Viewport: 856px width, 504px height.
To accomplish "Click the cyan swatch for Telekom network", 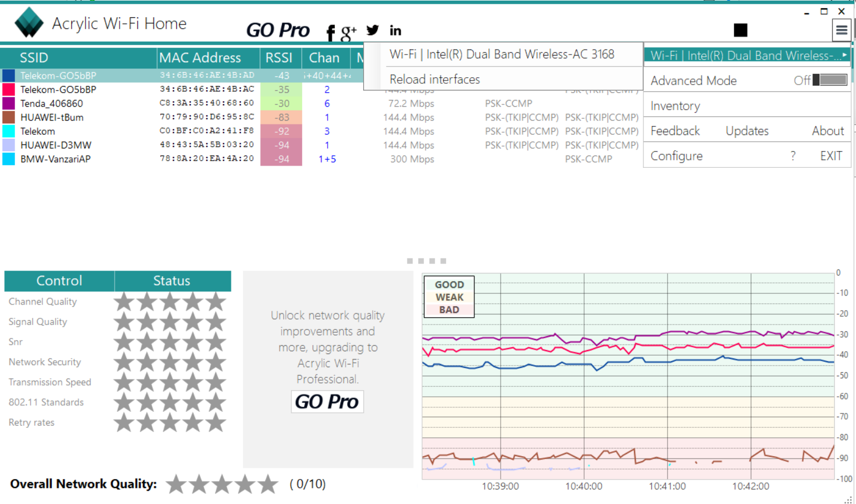I will (x=9, y=131).
